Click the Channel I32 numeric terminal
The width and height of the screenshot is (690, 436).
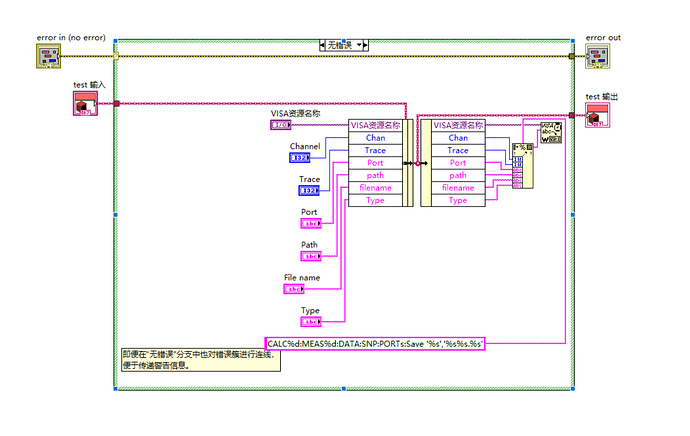(301, 157)
